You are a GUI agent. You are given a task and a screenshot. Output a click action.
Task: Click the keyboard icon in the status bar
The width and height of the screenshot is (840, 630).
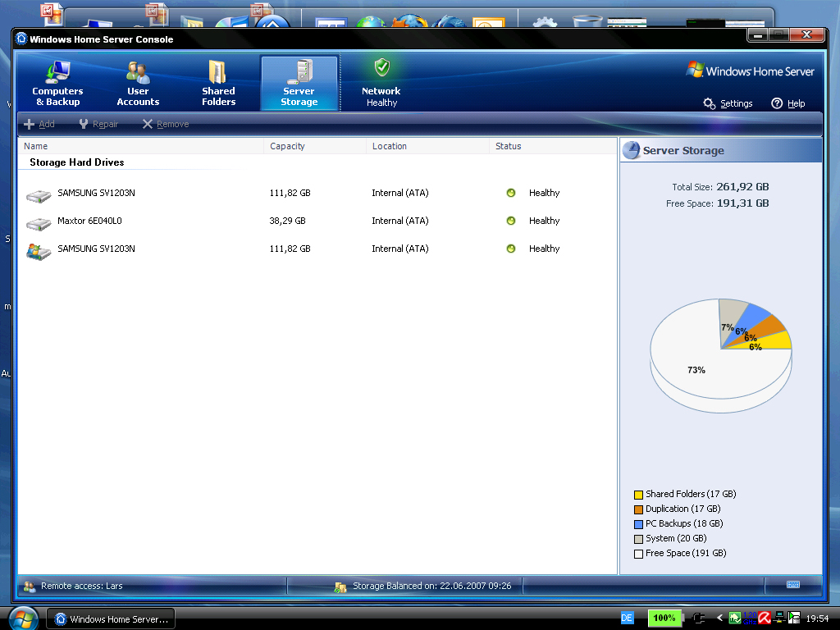(x=793, y=584)
